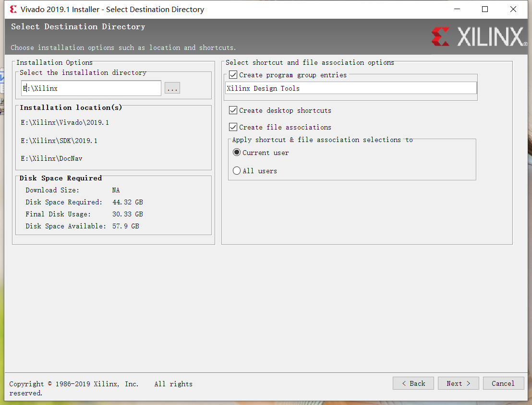Click the Disk Space Required value 44.32 GB
The height and width of the screenshot is (405, 532).
coord(128,202)
